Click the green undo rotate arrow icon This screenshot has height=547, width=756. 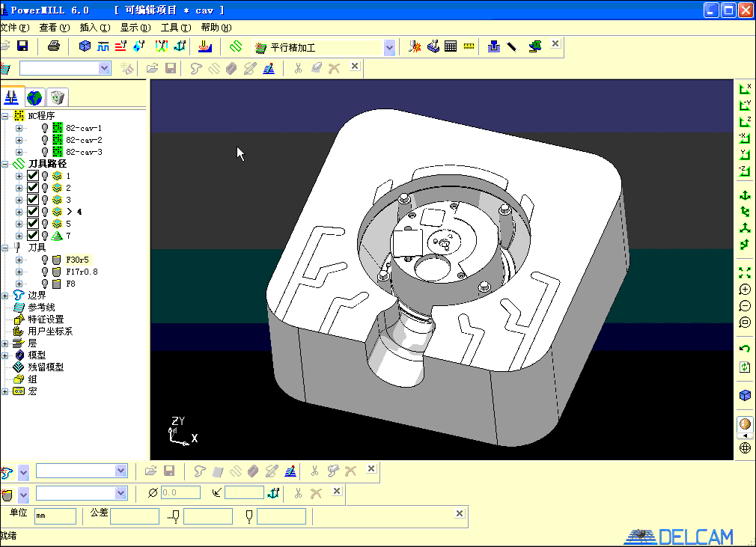pos(745,348)
